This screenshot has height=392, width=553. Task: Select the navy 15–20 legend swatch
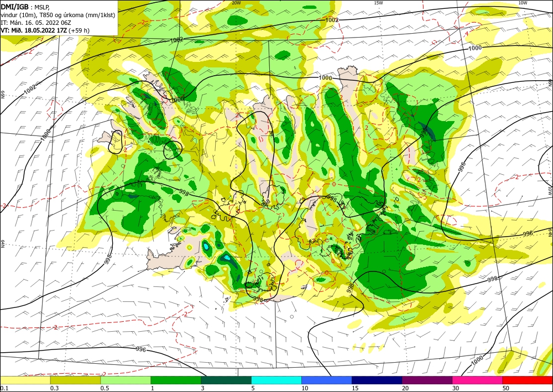[x=377, y=380]
